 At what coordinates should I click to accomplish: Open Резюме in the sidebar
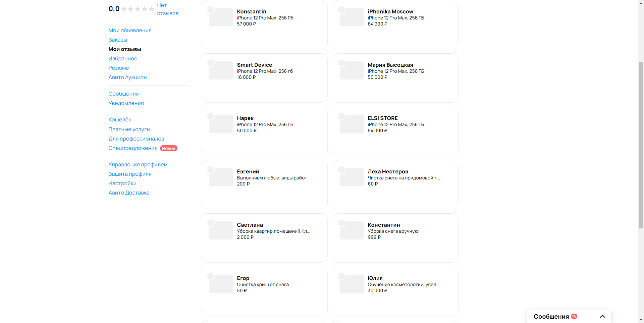click(118, 68)
